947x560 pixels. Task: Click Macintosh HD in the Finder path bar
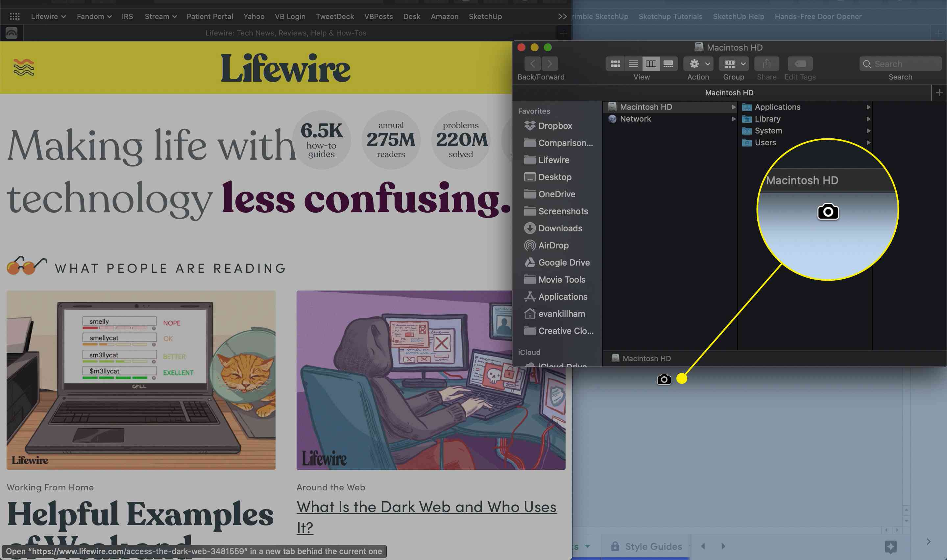point(641,359)
